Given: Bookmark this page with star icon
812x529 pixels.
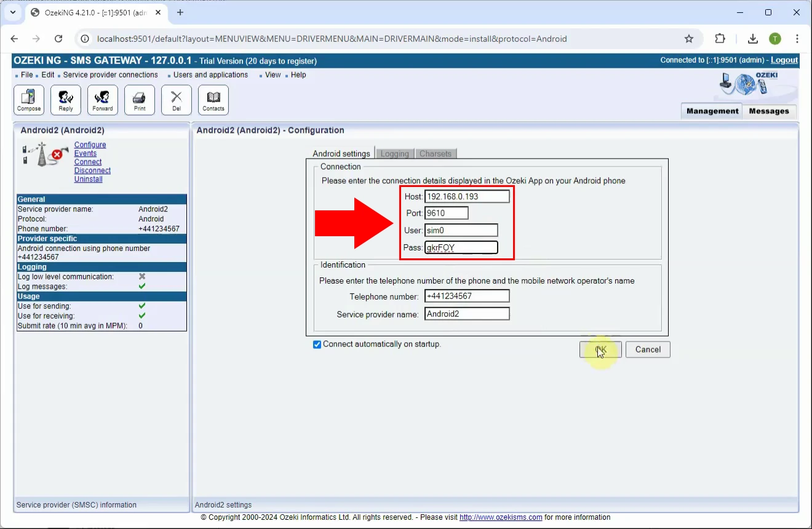Looking at the screenshot, I should click(689, 39).
